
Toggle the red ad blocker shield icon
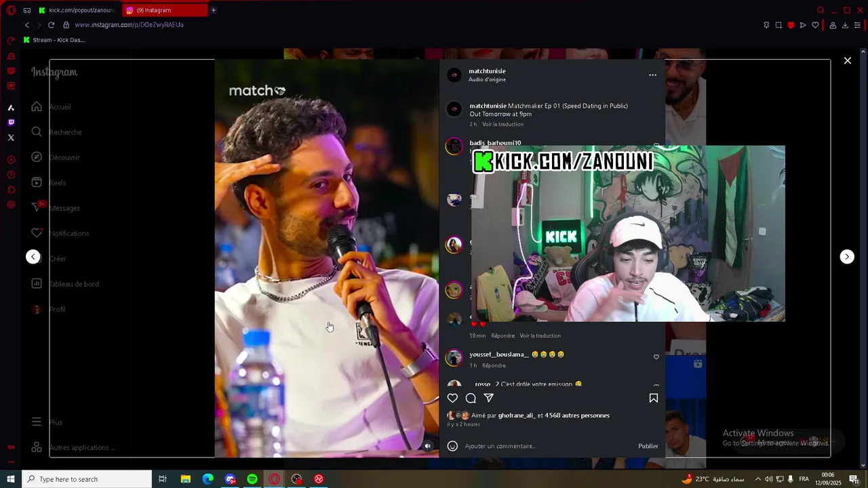tap(791, 25)
